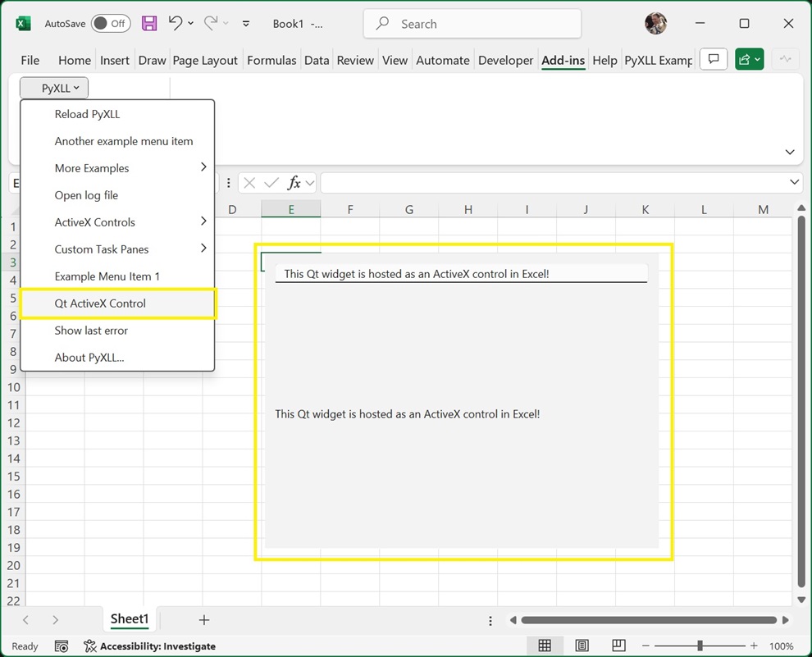Screen dimensions: 812x657
Task: Open formula bar three-dot options handle
Action: [x=228, y=183]
